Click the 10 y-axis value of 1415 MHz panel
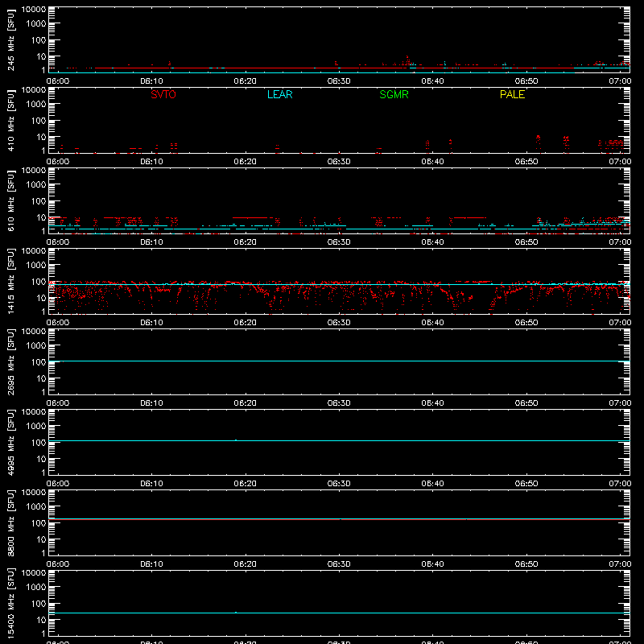This screenshot has height=644, width=644. [x=41, y=298]
